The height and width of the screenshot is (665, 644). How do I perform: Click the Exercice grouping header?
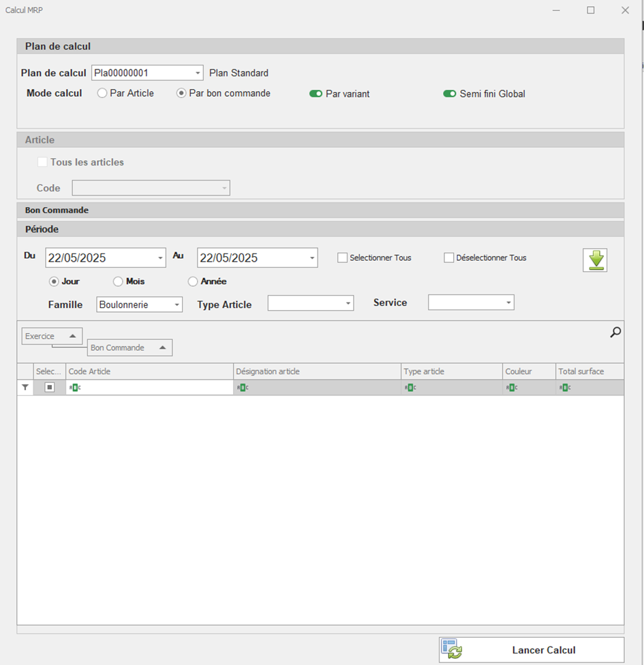(x=52, y=336)
